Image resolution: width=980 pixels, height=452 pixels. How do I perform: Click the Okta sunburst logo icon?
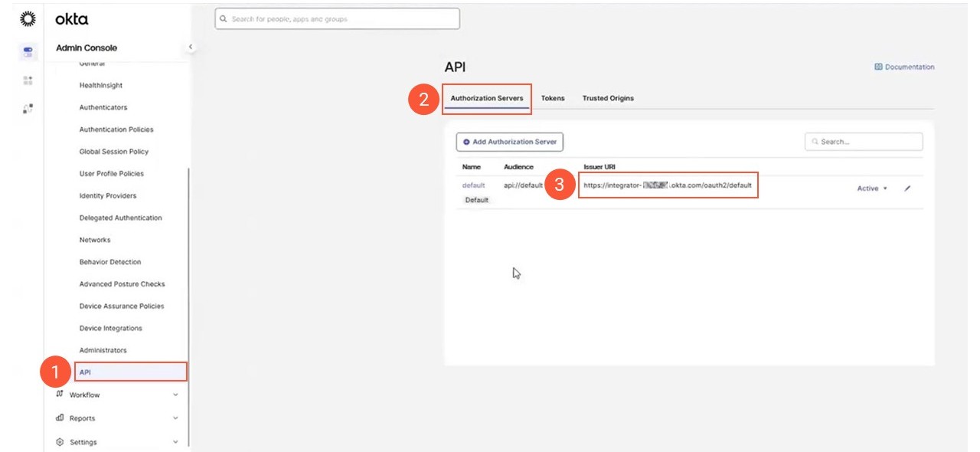click(28, 19)
